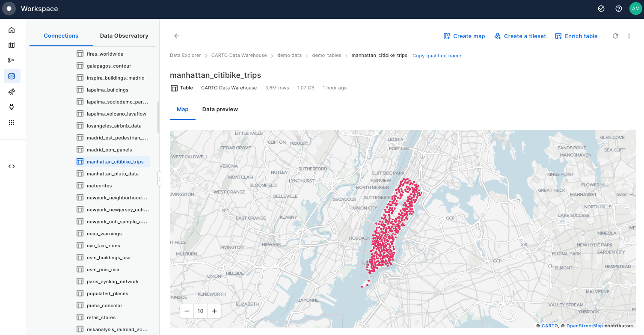Open the Maps icon in sidebar
This screenshot has width=644, height=335.
click(x=12, y=45)
